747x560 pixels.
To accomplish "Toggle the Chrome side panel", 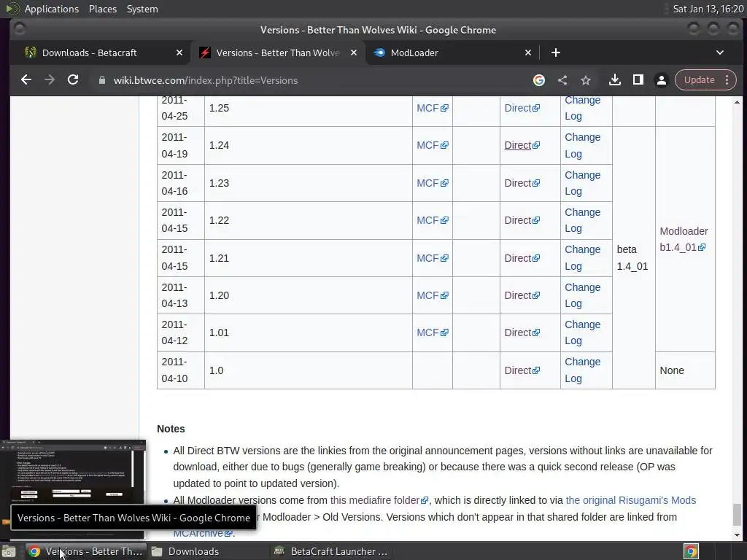I will 638,80.
